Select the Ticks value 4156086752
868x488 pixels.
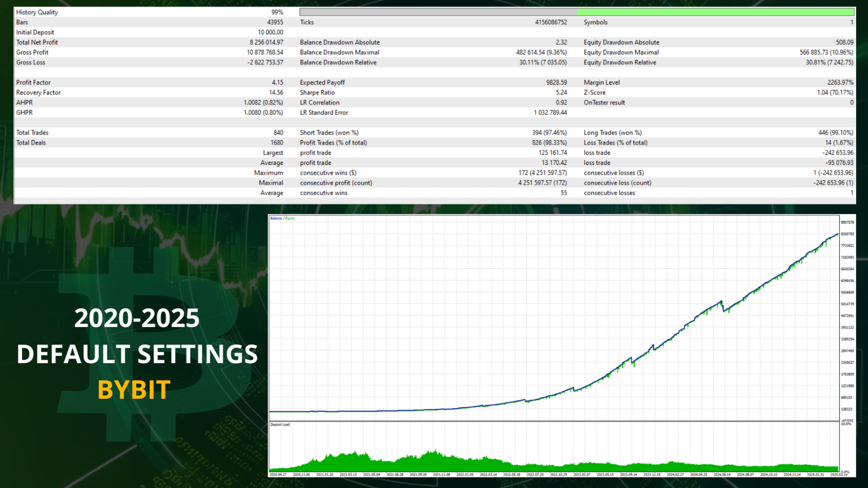point(550,23)
